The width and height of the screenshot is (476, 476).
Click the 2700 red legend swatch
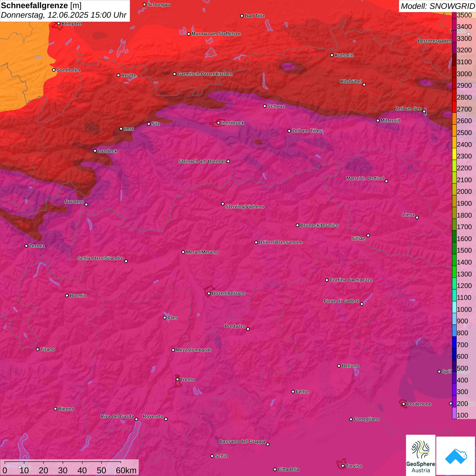[454, 107]
